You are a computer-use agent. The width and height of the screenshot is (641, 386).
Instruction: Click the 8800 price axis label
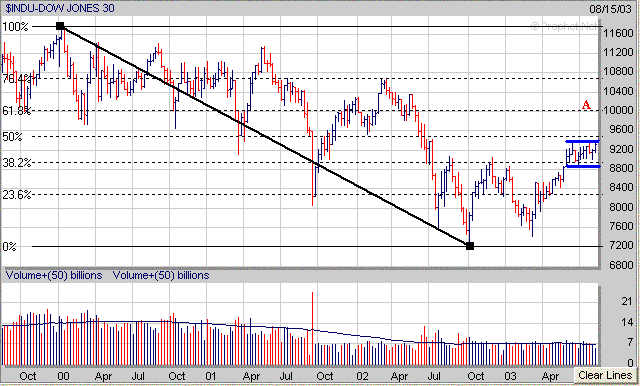click(x=621, y=168)
